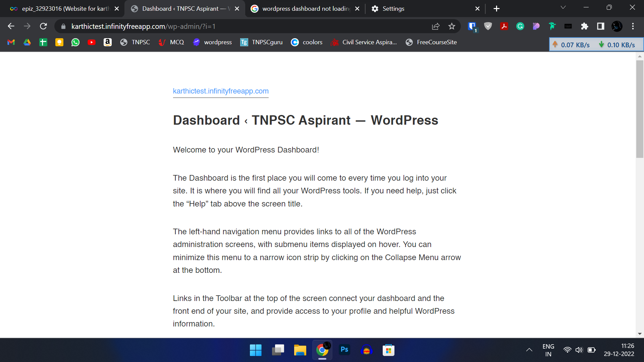The image size is (644, 362).
Task: Reload the current page
Action: point(43,26)
